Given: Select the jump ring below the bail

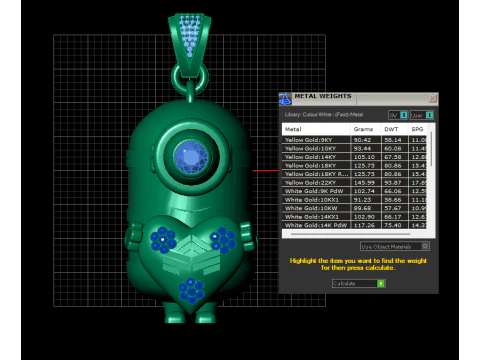Looking at the screenshot, I should [x=189, y=78].
